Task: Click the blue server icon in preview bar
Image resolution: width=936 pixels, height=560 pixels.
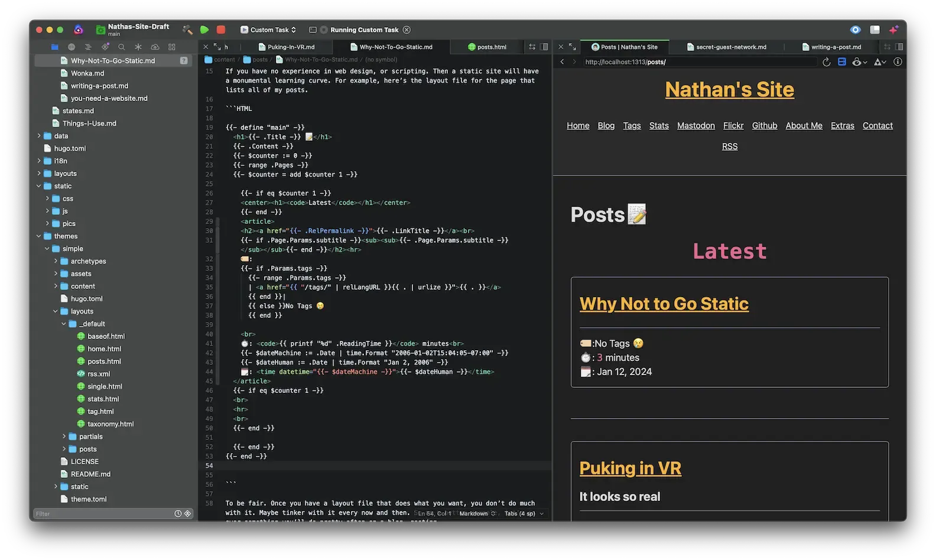Action: click(841, 62)
